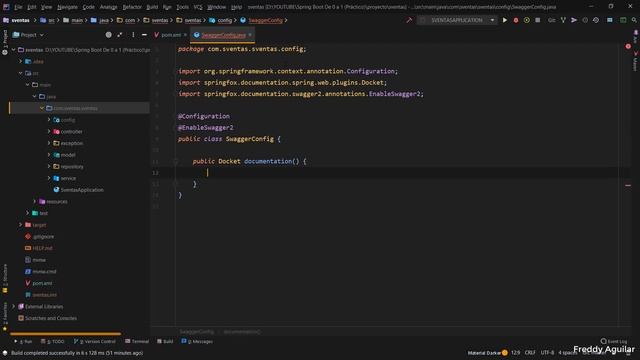
Task: Close the SwaggerConfig.java tab
Action: pyautogui.click(x=250, y=35)
